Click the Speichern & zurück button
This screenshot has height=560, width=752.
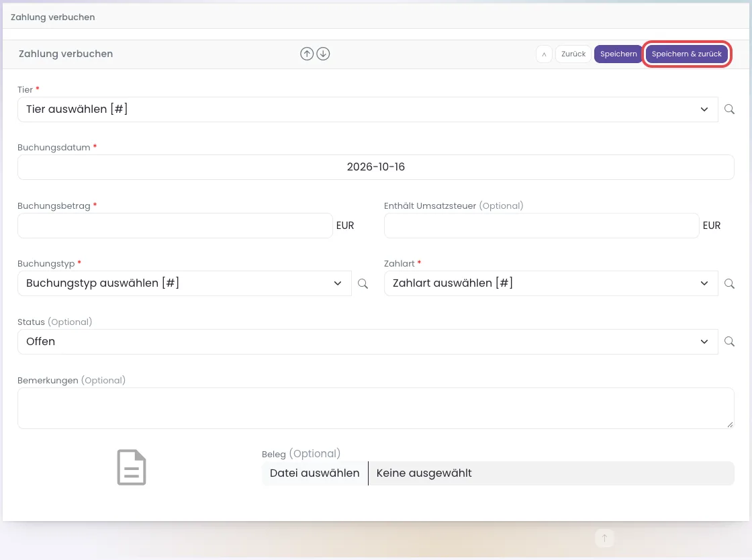(686, 54)
